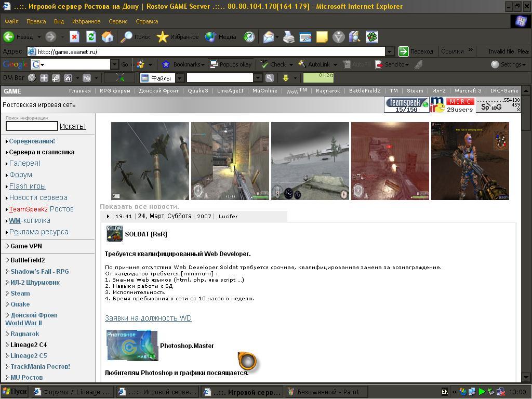The height and width of the screenshot is (399, 532).
Task: Toggle the Popups okay blocker button
Action: pos(231,64)
